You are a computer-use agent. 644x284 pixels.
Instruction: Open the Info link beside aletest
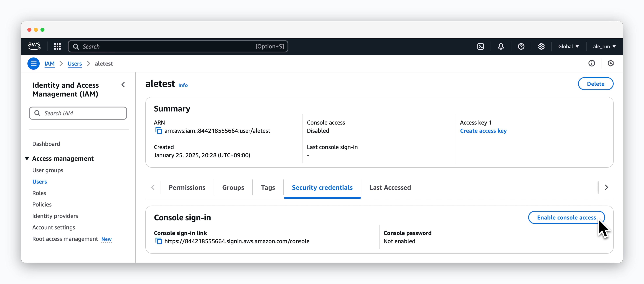(x=183, y=85)
